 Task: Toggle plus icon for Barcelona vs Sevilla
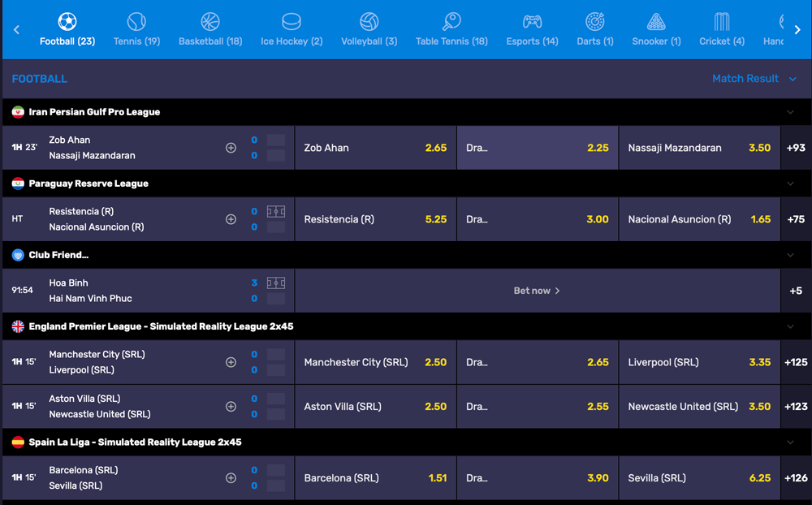tap(231, 478)
